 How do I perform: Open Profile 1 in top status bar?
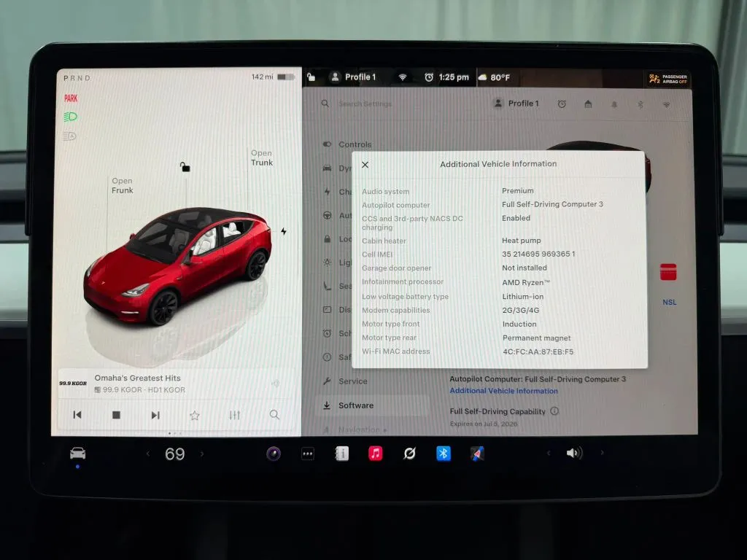click(x=354, y=77)
